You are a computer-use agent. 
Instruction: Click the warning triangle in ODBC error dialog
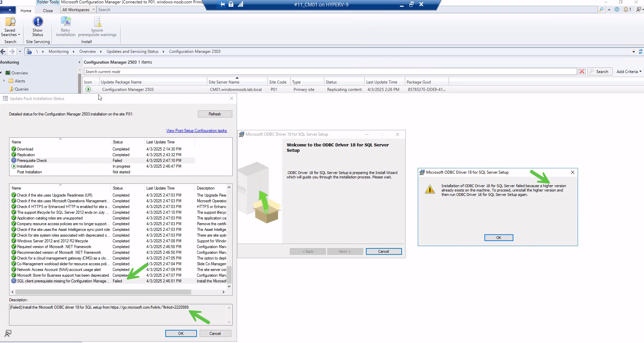click(x=430, y=189)
